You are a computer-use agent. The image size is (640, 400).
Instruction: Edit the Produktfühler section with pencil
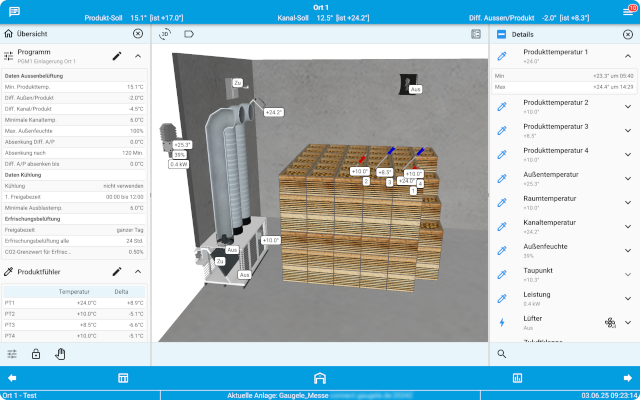[x=117, y=271]
